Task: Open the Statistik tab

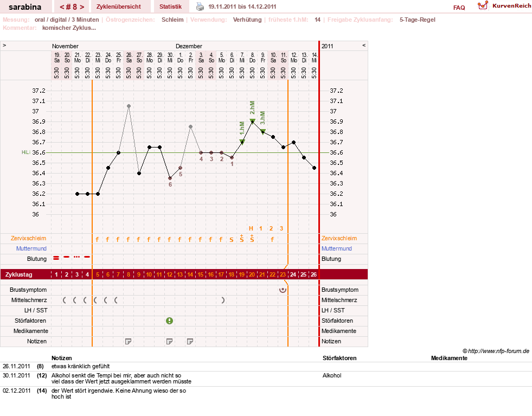Action: point(170,7)
